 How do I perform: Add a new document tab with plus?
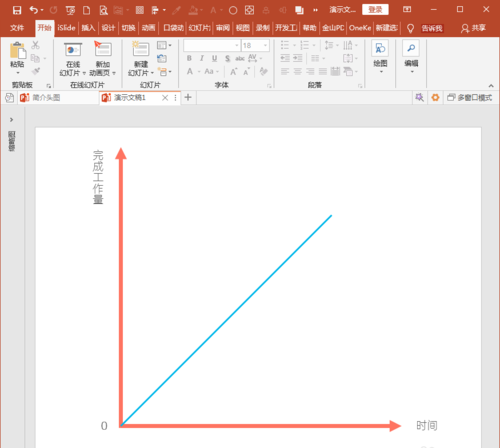188,97
